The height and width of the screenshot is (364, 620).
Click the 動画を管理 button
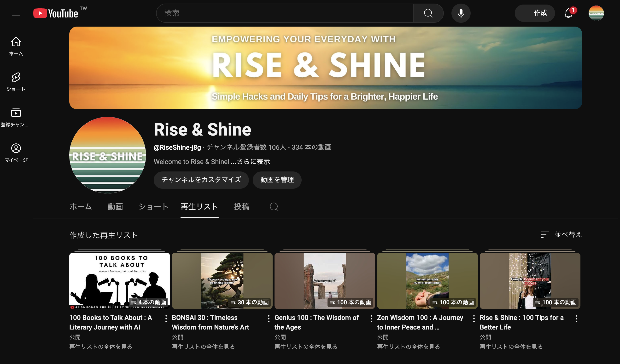pos(277,180)
